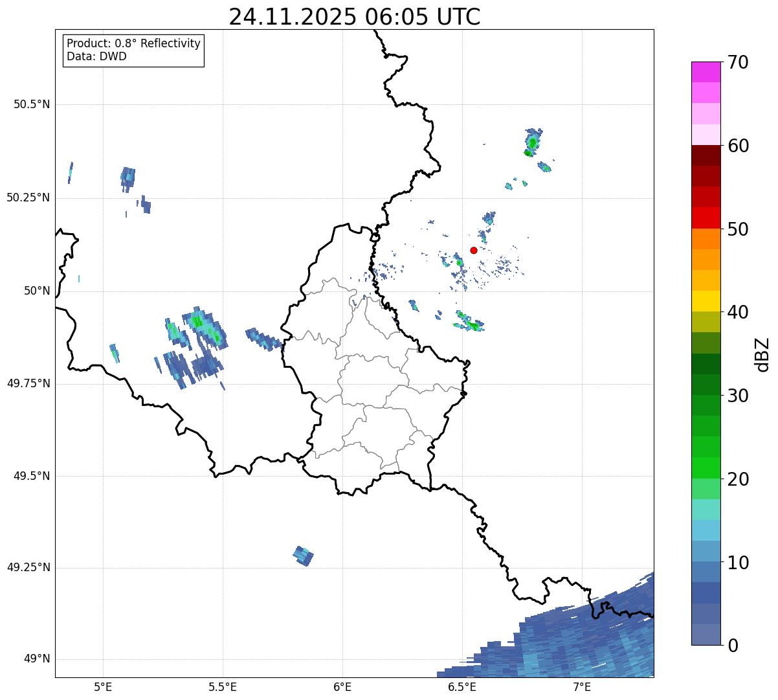Click the title "24.11.2025 06:05 UTC"
Viewport: 778px width, 700px height.
click(x=355, y=16)
